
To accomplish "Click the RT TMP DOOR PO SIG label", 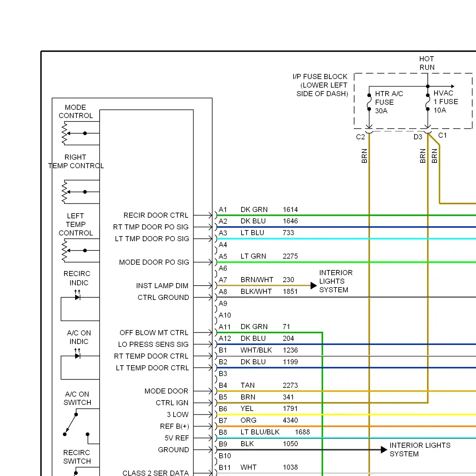I will (x=151, y=227).
